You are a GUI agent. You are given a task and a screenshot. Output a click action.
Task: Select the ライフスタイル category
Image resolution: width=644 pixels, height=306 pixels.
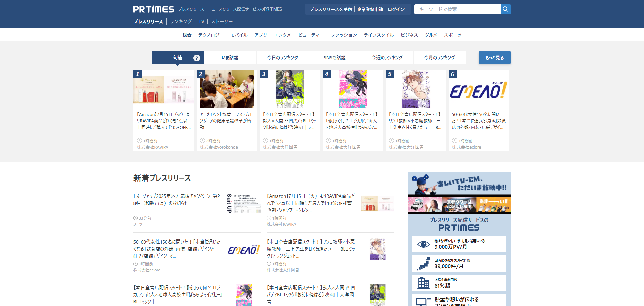[379, 35]
